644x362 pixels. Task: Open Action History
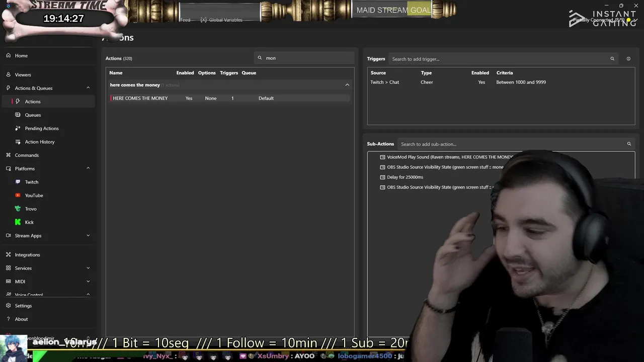[x=40, y=142]
